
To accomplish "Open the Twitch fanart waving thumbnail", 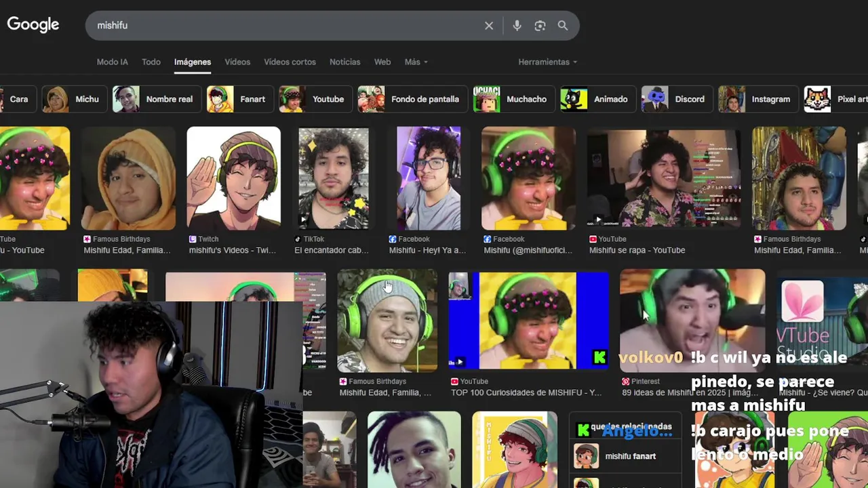I will 234,178.
